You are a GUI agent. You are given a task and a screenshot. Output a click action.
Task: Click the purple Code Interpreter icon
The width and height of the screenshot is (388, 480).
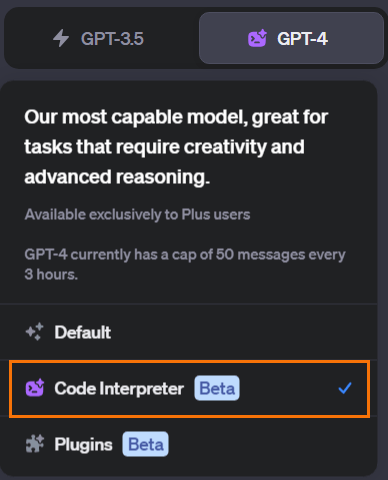35,388
